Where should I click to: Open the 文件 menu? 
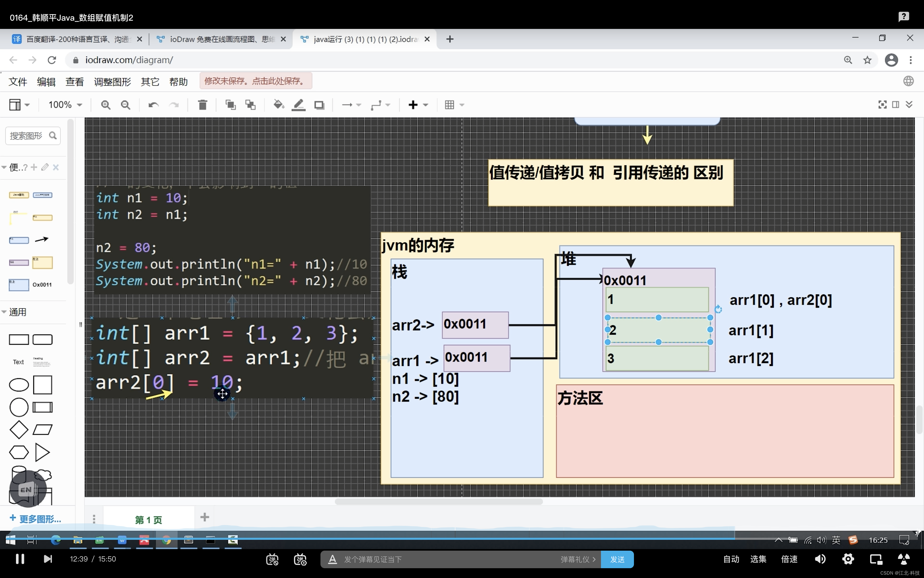(x=18, y=82)
